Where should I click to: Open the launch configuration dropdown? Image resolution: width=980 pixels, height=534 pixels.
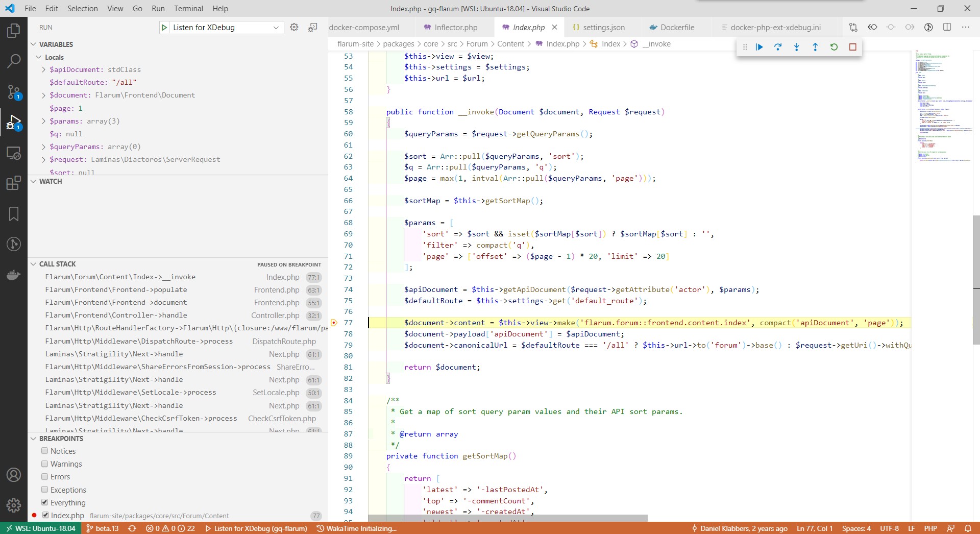coord(276,28)
